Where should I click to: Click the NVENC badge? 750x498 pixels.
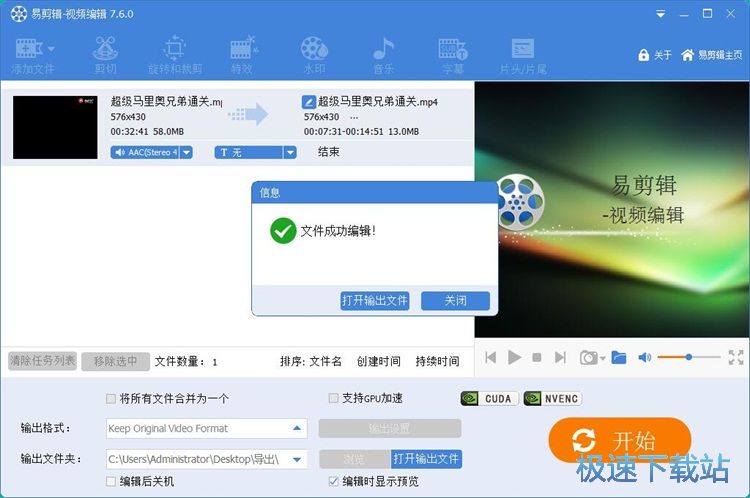(x=552, y=398)
